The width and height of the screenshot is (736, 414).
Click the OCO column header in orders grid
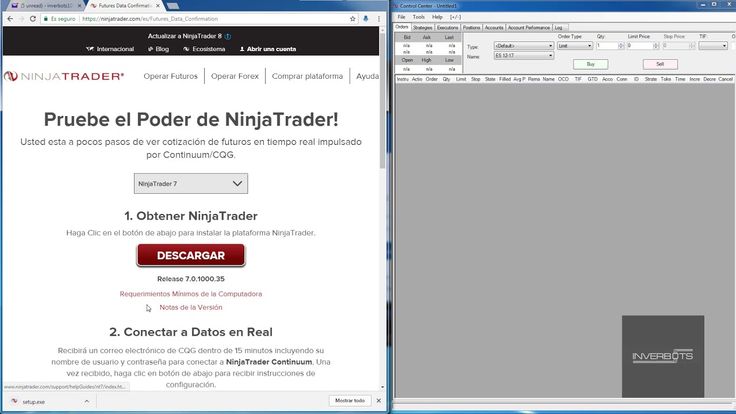[x=563, y=79]
